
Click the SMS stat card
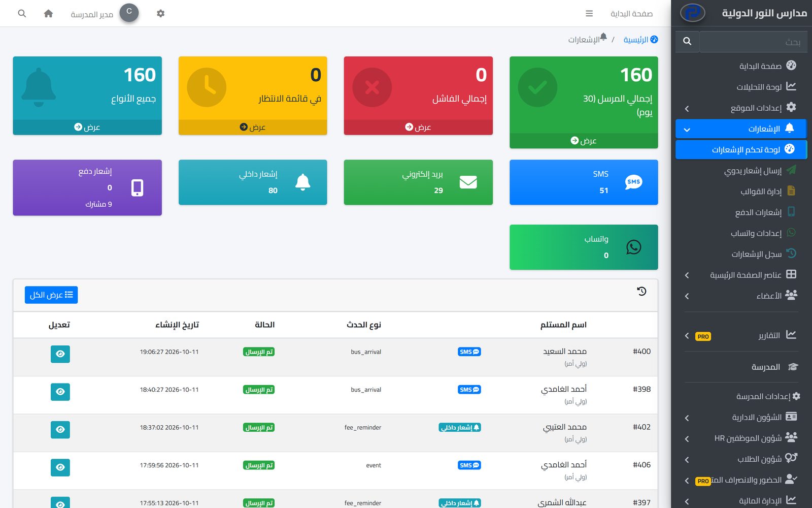coord(584,182)
